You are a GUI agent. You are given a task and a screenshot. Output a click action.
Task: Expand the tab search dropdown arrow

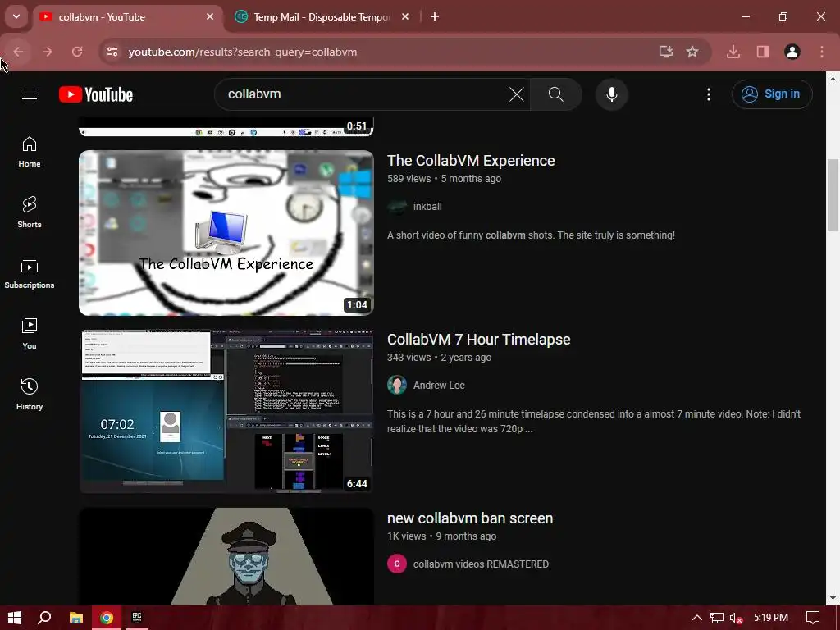coord(16,16)
